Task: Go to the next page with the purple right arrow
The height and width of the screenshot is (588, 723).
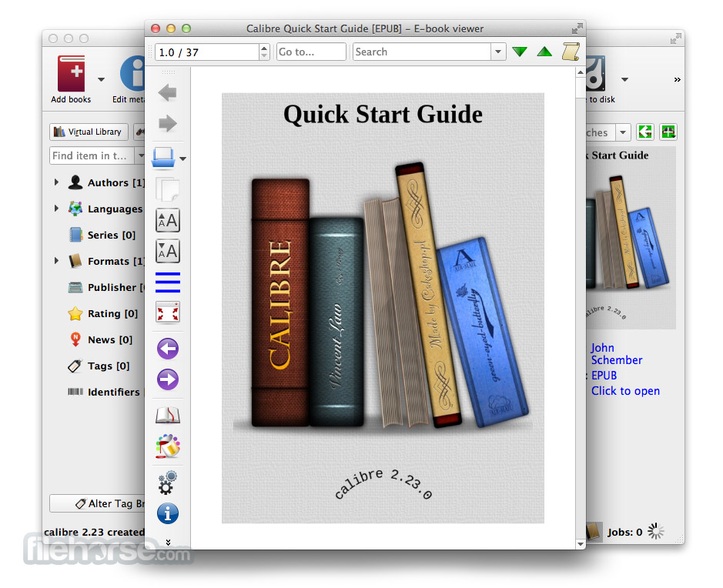Action: tap(167, 379)
